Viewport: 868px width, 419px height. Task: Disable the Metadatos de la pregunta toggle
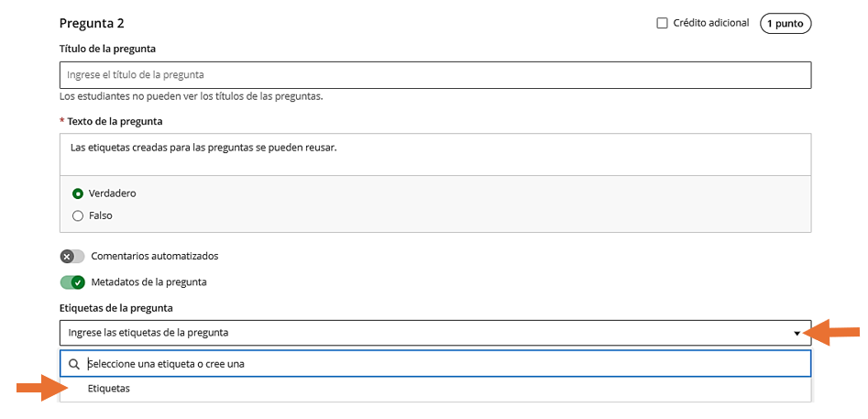72,282
